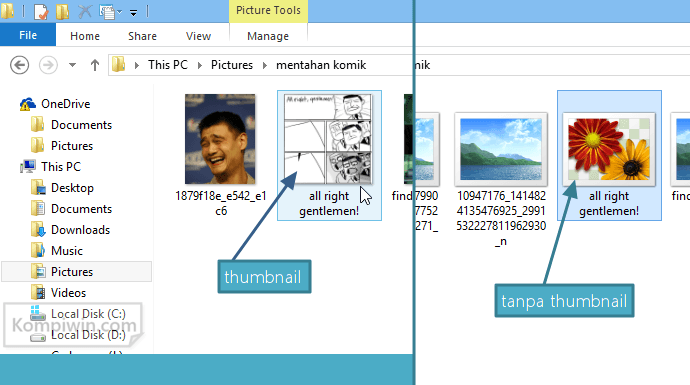Click the all right gentlemen! label under comic thumbnail
Screen dimensions: 690x385
click(329, 203)
